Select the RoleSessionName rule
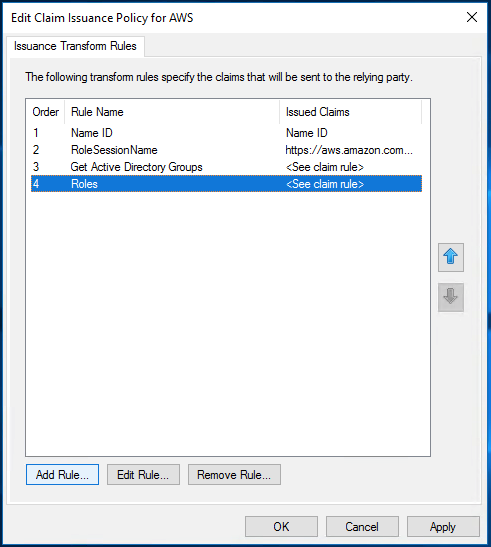The width and height of the screenshot is (491, 547). (x=114, y=150)
